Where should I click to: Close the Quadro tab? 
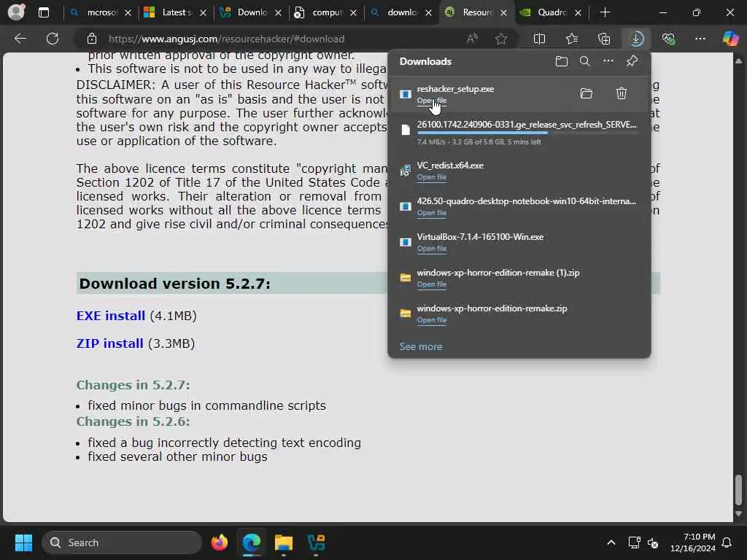point(578,13)
